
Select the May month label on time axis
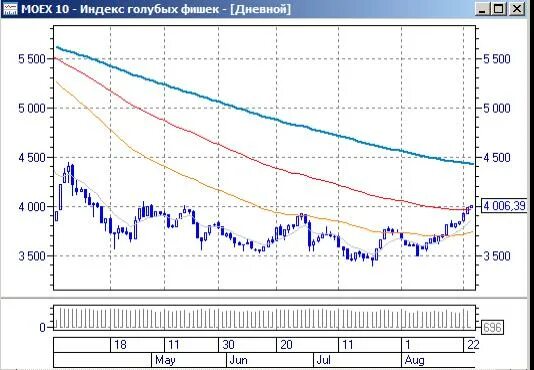[165, 360]
